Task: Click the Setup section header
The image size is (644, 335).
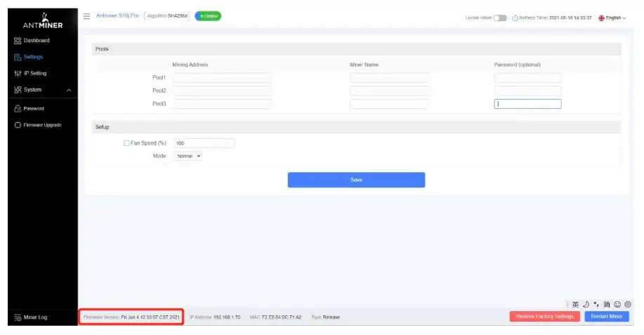Action: [x=356, y=127]
